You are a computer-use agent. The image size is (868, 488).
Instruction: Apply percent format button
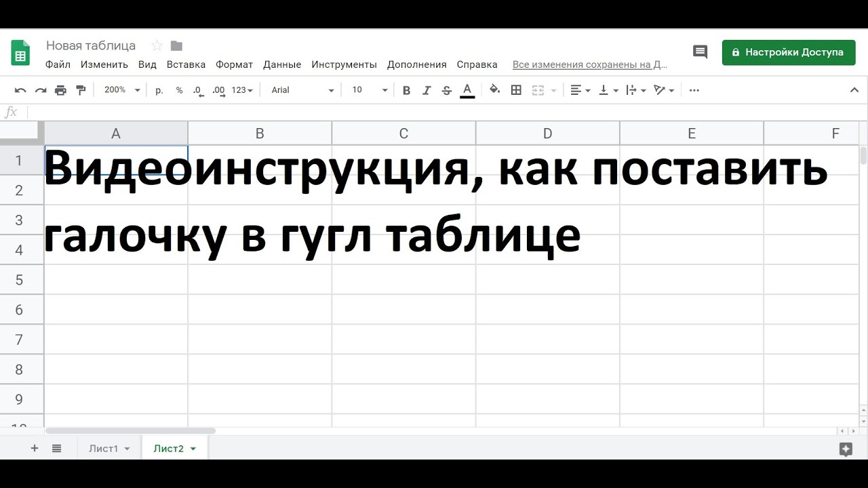point(179,90)
